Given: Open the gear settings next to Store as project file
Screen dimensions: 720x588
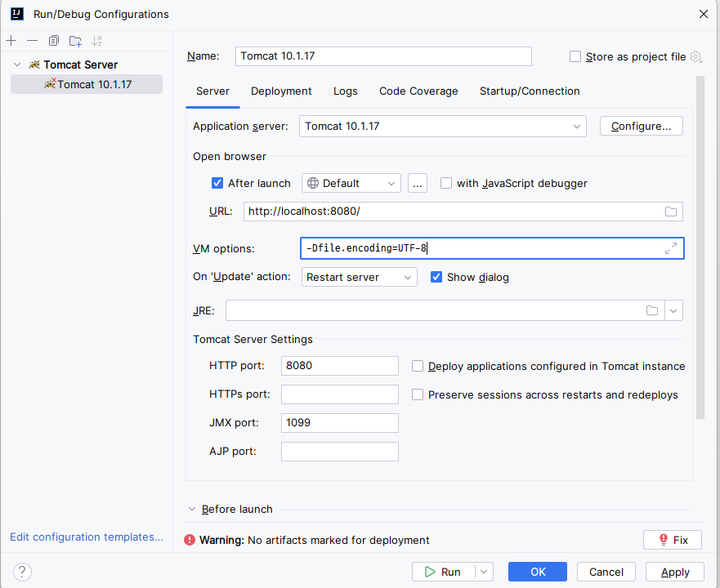Looking at the screenshot, I should click(695, 56).
